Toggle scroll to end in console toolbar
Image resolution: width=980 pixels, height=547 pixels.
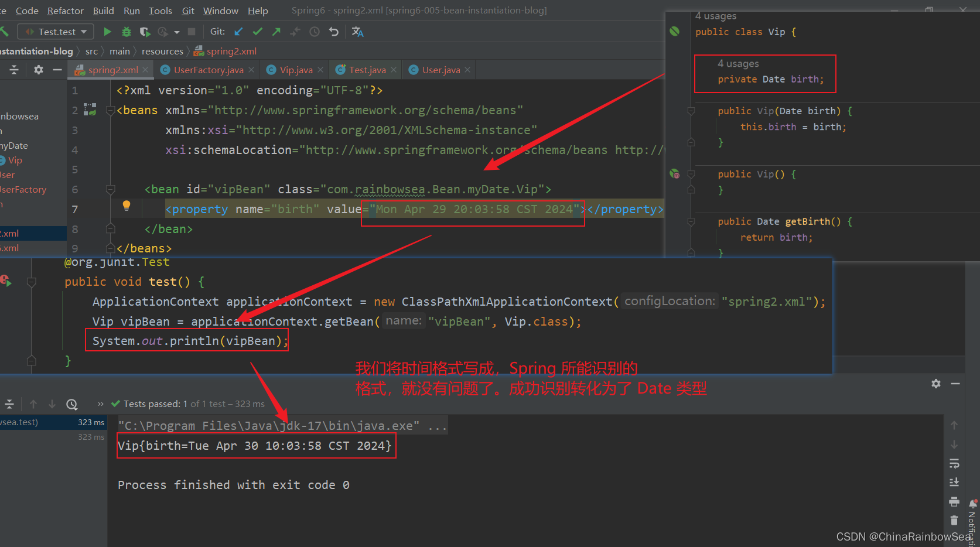(954, 483)
